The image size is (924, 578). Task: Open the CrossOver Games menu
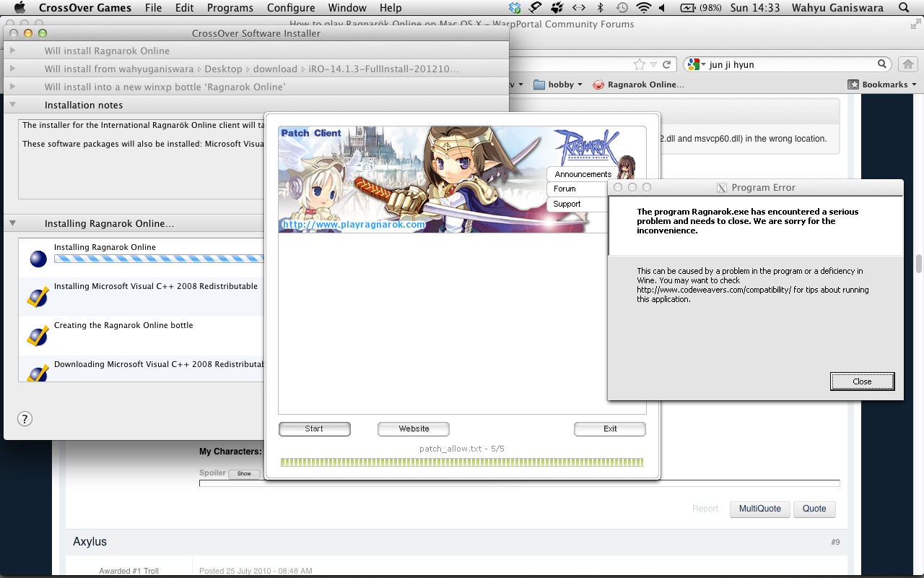pos(85,8)
